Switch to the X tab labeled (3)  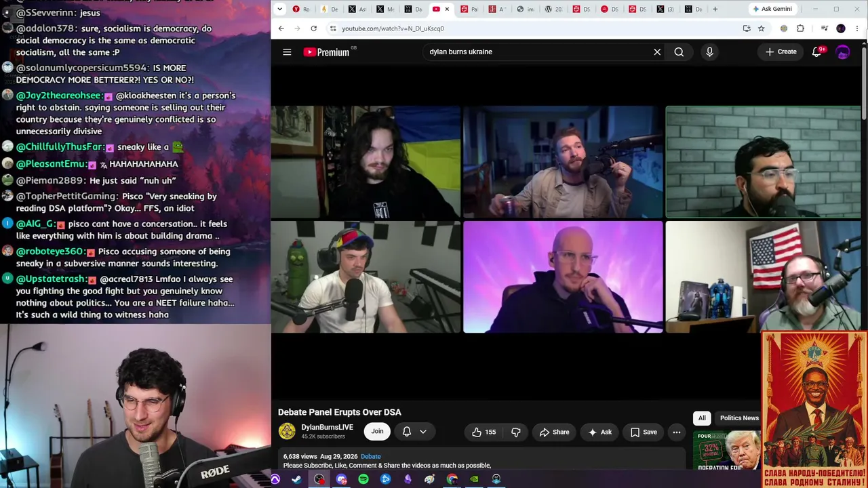pos(666,9)
